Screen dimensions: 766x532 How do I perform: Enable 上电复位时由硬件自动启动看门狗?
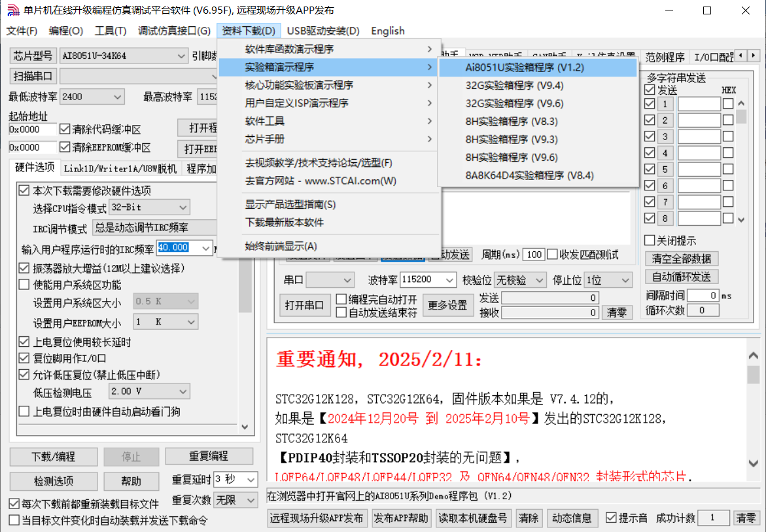[24, 412]
